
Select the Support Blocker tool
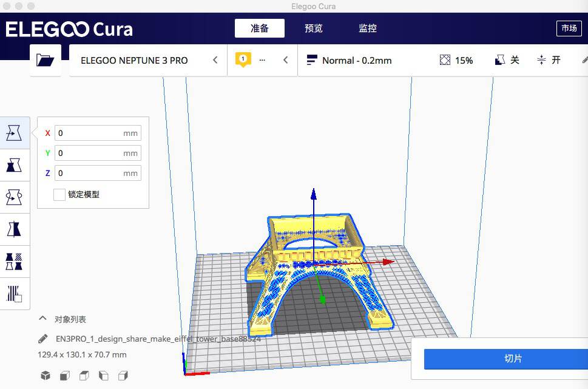14,294
